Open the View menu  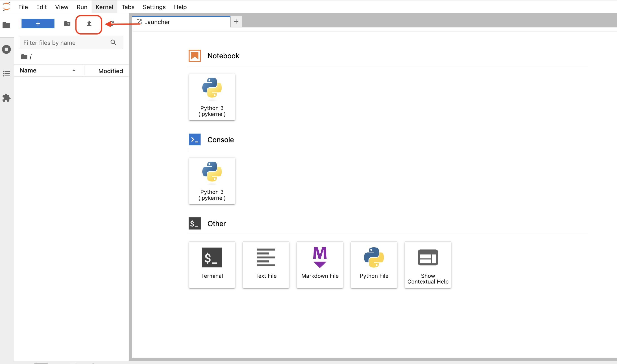(62, 7)
